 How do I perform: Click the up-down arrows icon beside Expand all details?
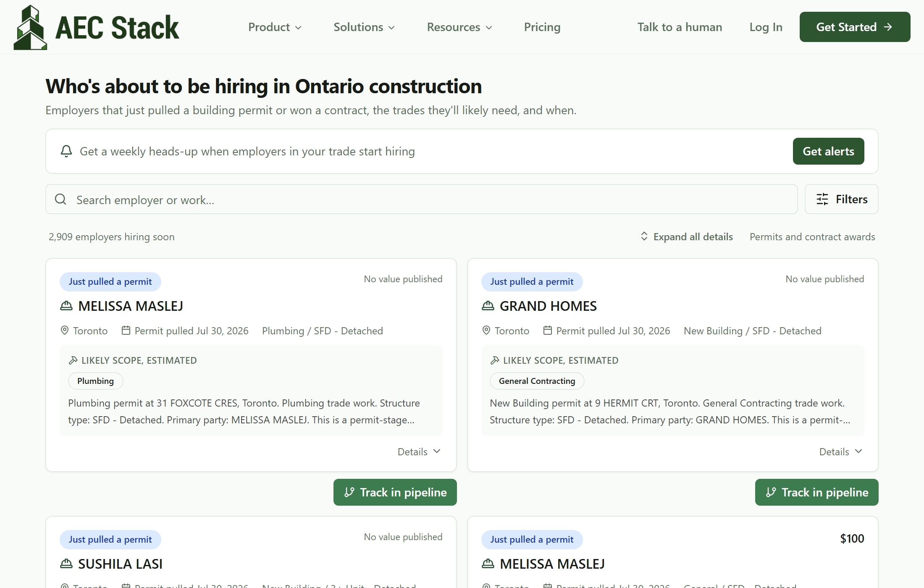644,236
